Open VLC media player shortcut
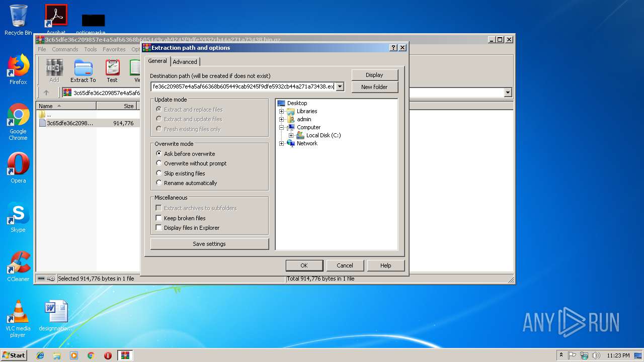 [x=18, y=319]
